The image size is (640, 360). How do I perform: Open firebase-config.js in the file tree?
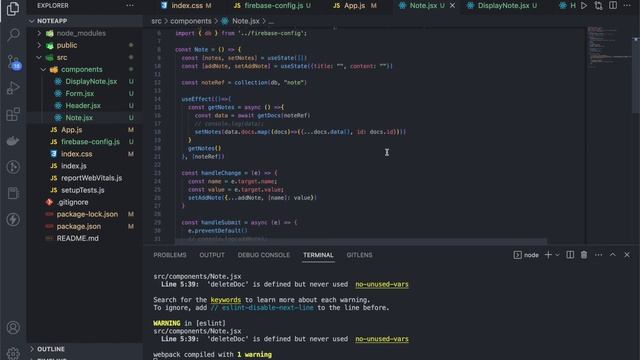click(85, 142)
